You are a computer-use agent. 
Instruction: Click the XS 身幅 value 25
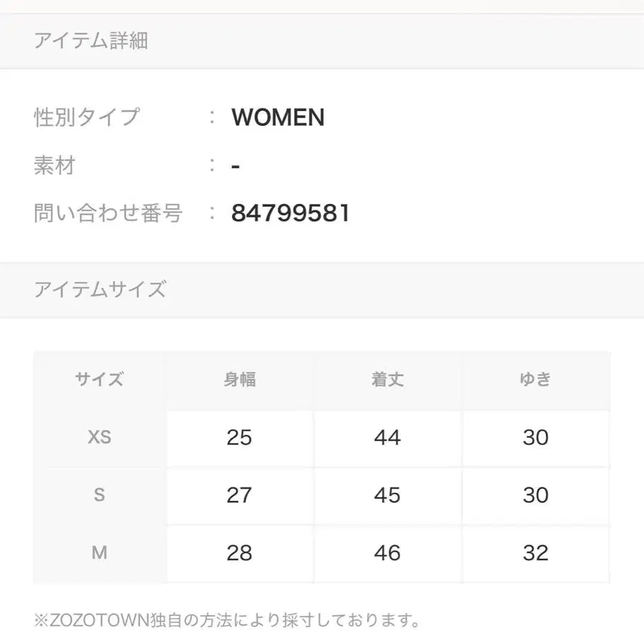pos(239,437)
